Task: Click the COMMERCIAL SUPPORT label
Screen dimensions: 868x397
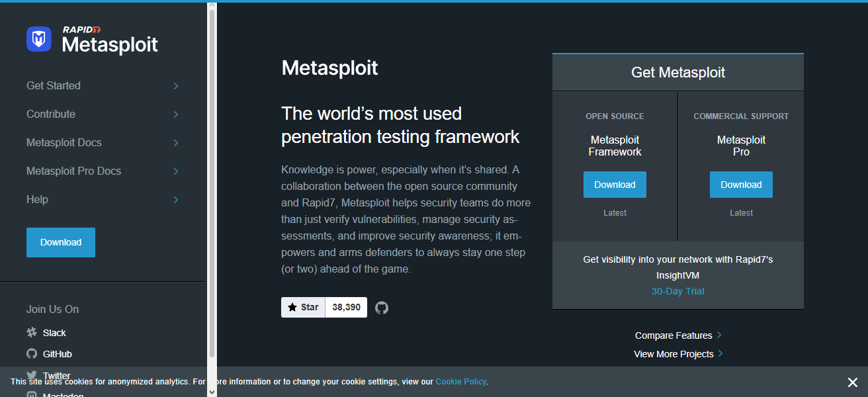Action: [x=741, y=116]
